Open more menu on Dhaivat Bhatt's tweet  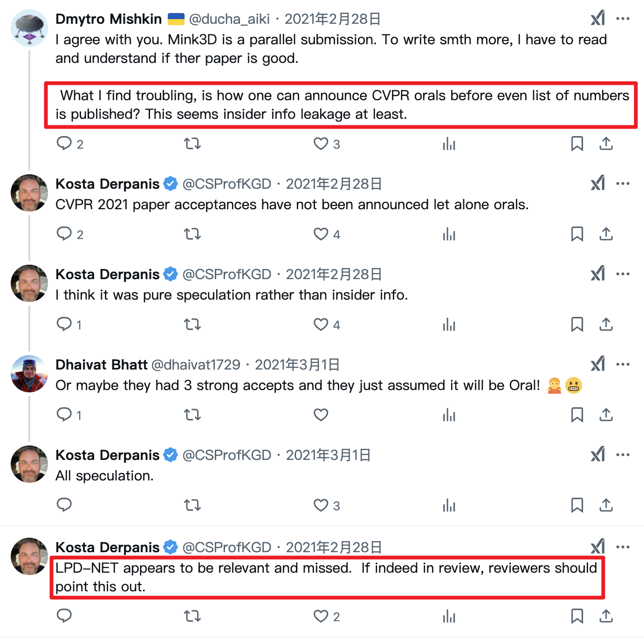tap(623, 364)
